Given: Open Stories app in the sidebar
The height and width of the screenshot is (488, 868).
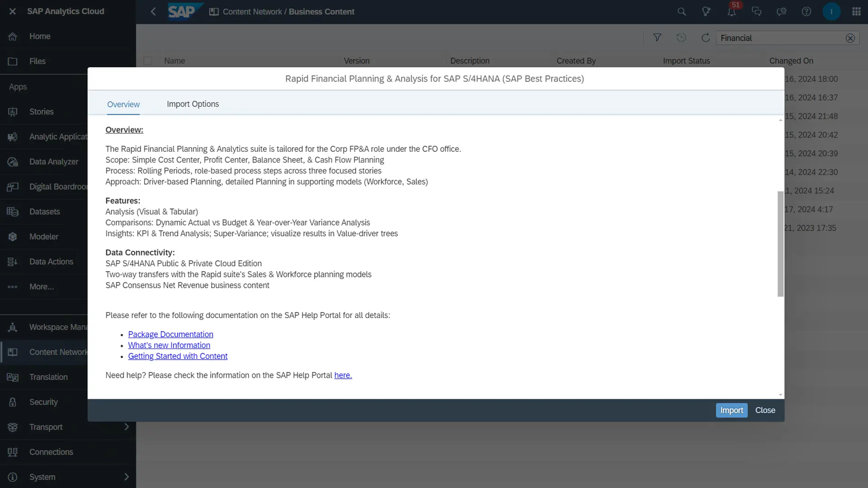Looking at the screenshot, I should coord(43,112).
